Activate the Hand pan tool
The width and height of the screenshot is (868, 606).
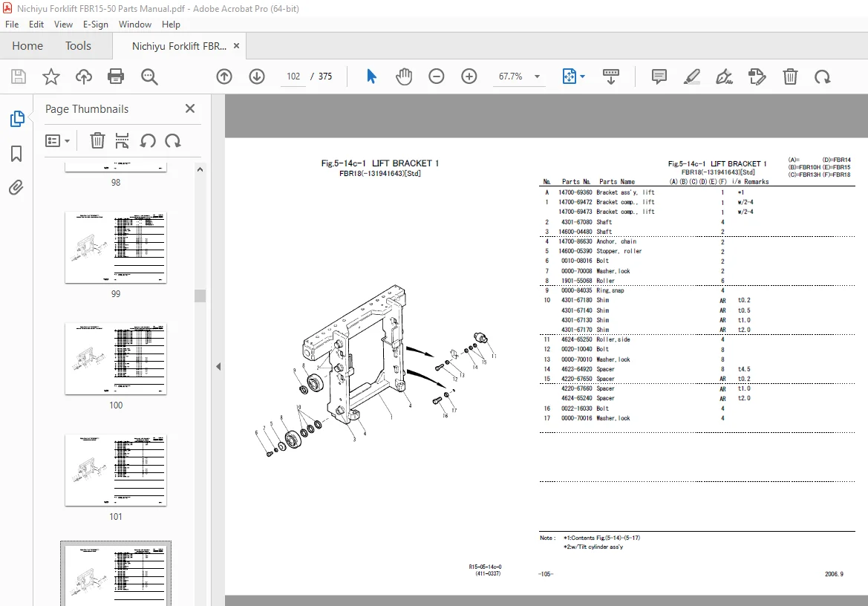click(x=403, y=76)
